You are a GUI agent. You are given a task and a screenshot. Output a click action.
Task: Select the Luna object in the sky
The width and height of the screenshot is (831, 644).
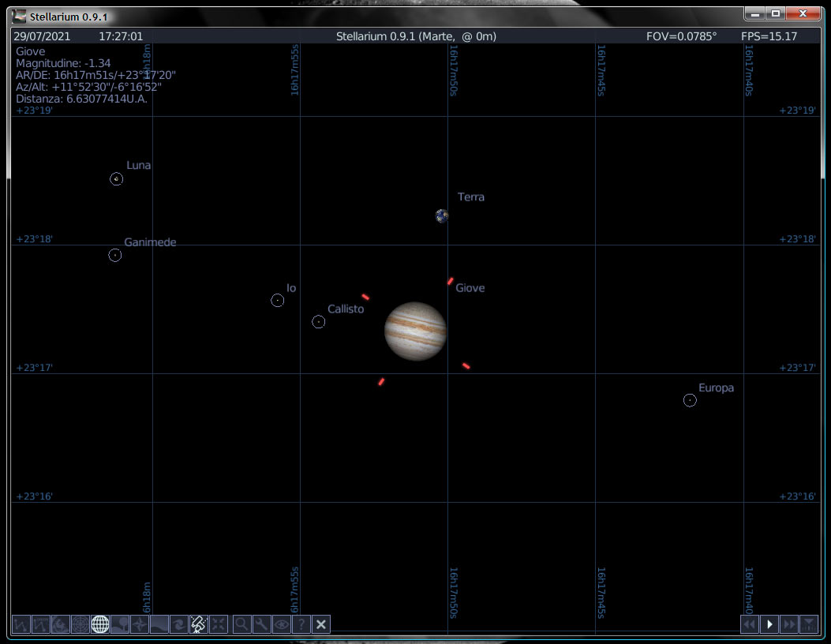point(116,179)
